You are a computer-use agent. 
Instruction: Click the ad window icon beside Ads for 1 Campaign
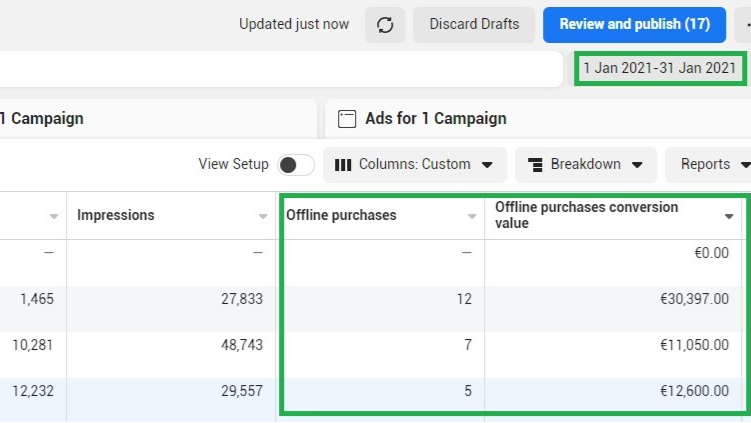click(347, 119)
